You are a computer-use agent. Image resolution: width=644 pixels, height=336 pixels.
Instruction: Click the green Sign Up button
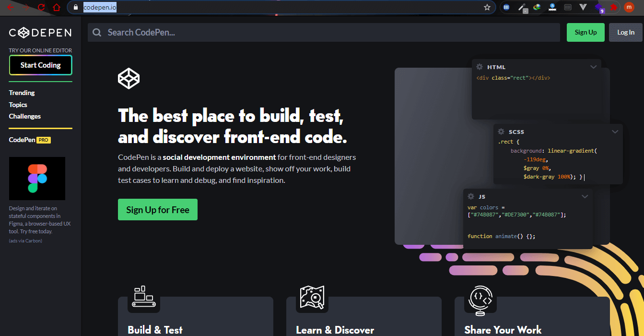tap(585, 32)
